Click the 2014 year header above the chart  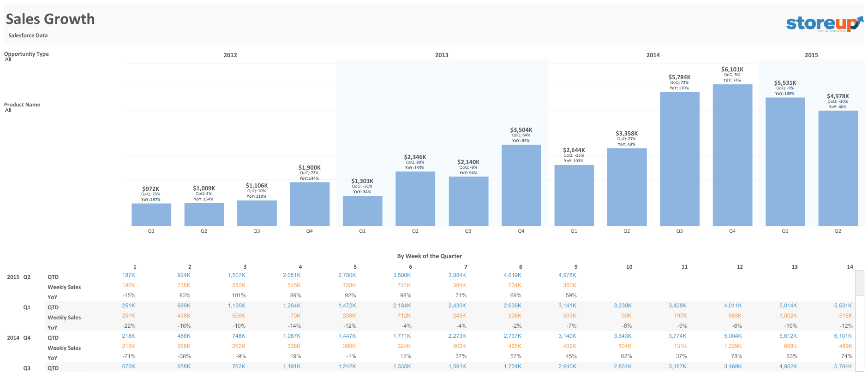click(653, 55)
